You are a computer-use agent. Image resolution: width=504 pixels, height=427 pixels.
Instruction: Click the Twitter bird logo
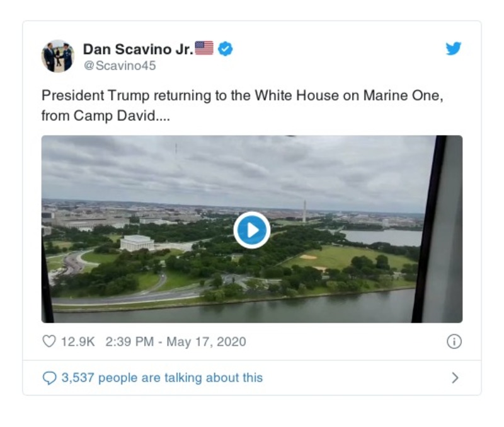(454, 48)
